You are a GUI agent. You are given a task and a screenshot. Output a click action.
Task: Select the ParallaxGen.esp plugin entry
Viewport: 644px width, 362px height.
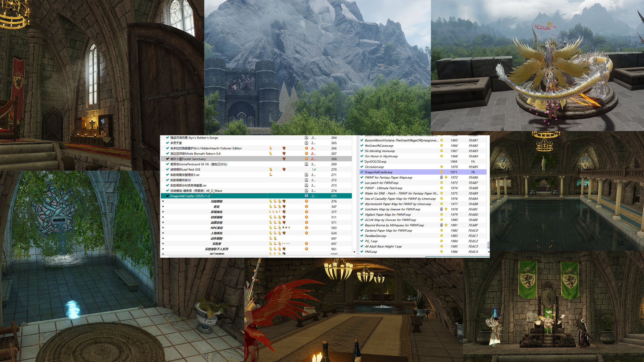[x=375, y=236]
